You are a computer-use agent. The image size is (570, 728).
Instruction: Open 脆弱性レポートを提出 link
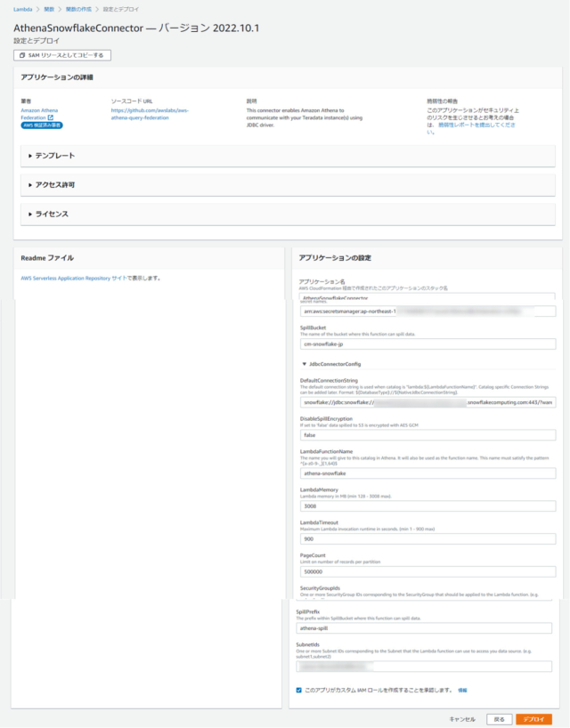[476, 125]
